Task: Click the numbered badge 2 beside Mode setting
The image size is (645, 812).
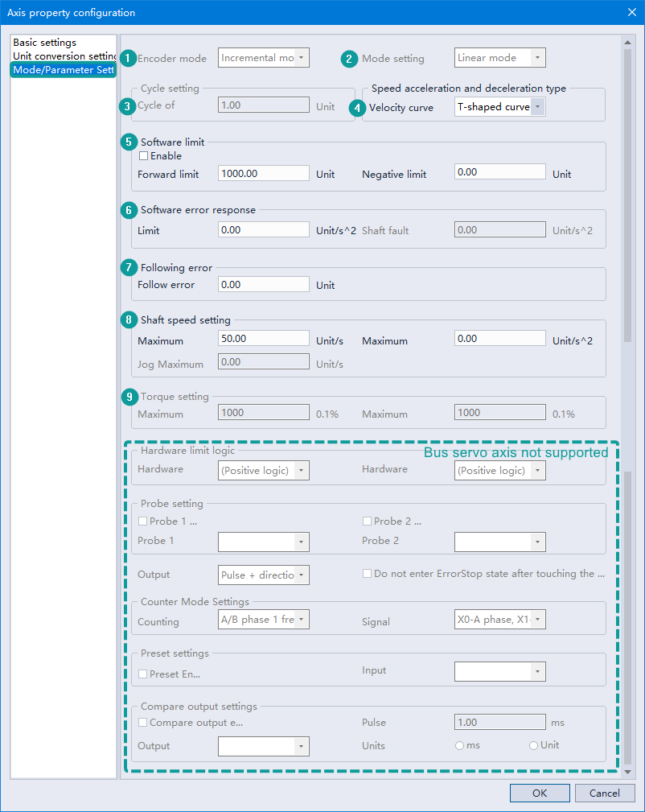Action: point(349,58)
